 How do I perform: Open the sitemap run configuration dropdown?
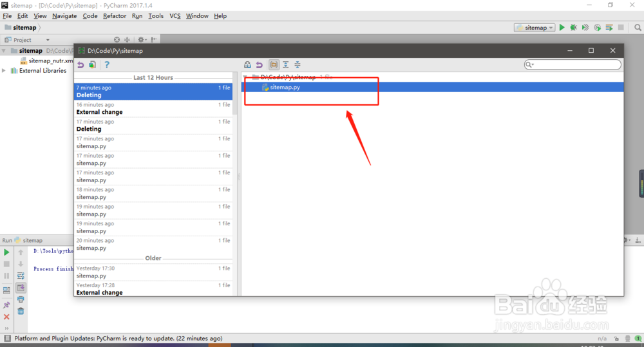535,28
